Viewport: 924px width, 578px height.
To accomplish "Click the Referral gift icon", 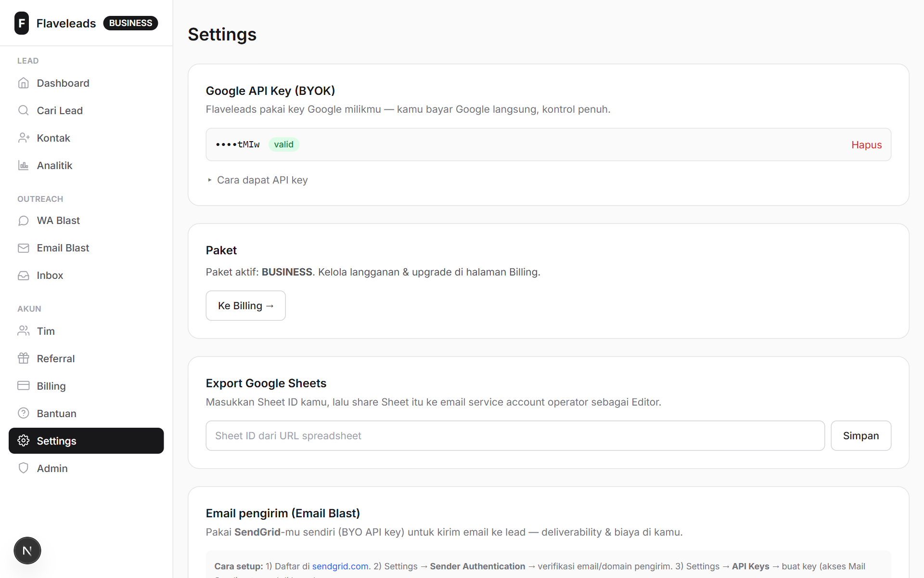I will (x=24, y=358).
